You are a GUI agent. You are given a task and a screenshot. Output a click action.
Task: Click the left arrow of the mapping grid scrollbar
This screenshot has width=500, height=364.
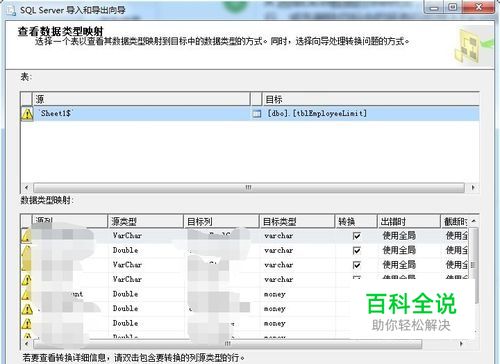[x=27, y=343]
